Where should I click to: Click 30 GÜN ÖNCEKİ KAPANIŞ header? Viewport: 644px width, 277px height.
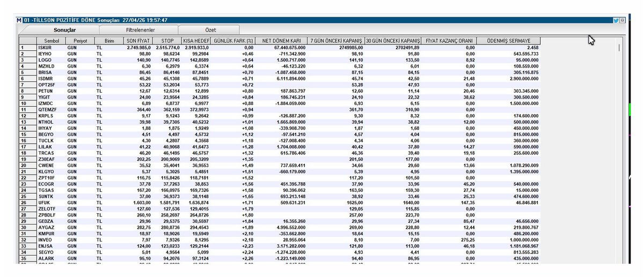click(393, 41)
